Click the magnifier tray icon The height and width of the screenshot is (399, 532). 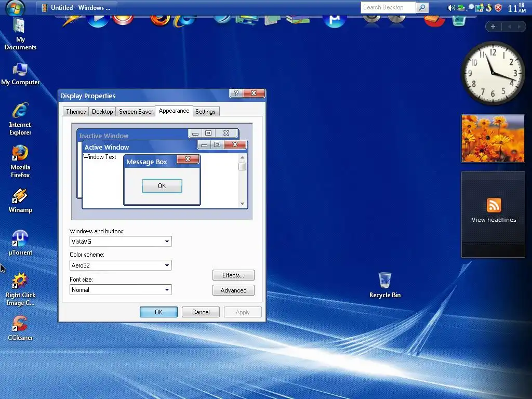tap(470, 7)
